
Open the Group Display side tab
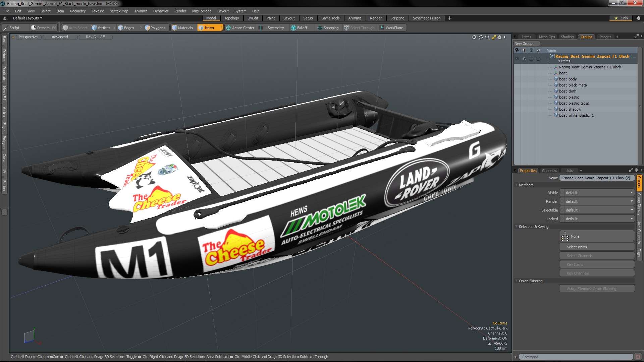[x=639, y=204]
